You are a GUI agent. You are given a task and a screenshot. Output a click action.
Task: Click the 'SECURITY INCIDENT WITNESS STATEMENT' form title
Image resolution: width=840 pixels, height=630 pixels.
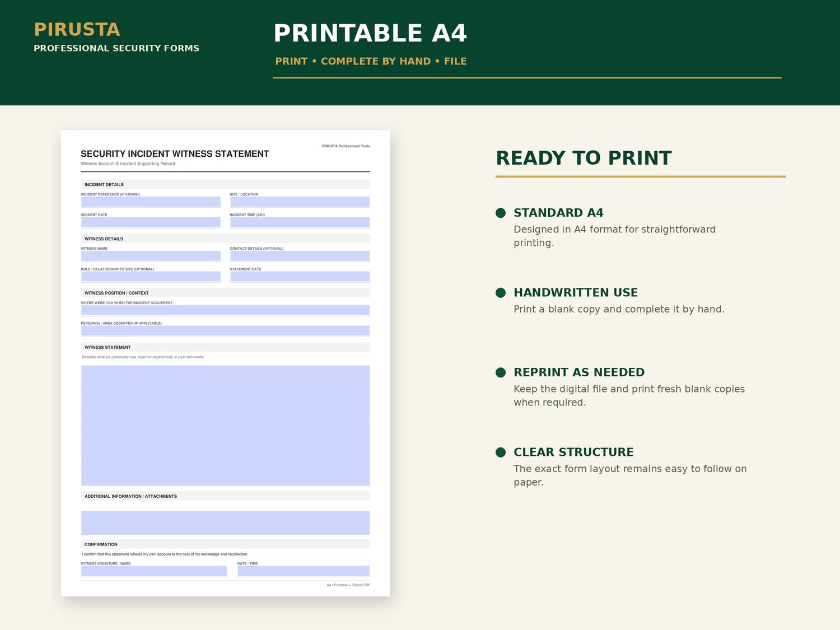tap(175, 154)
